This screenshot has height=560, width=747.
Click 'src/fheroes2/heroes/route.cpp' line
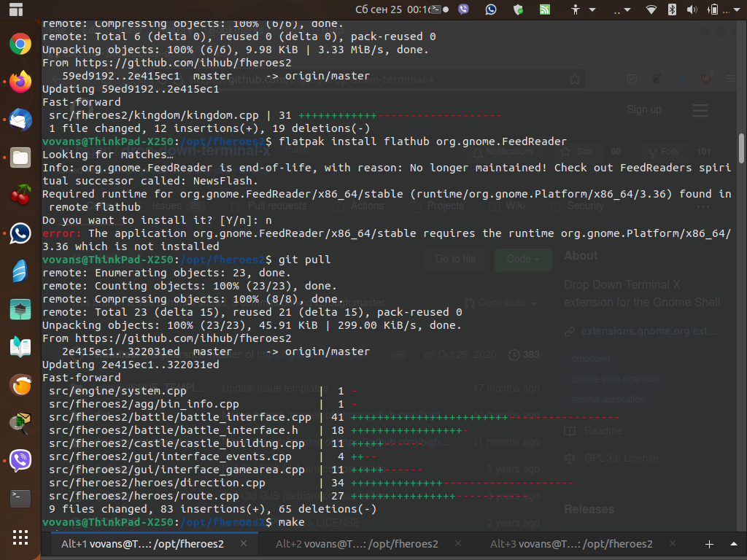click(144, 496)
